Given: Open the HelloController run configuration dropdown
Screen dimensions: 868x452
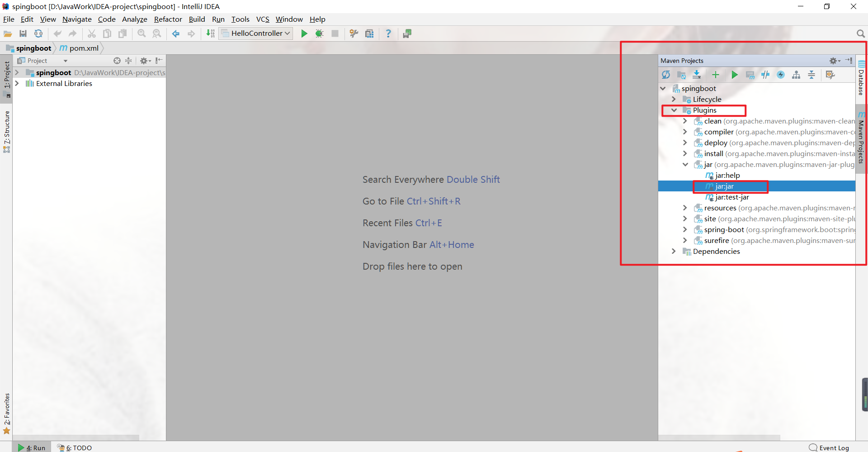Looking at the screenshot, I should coord(256,33).
